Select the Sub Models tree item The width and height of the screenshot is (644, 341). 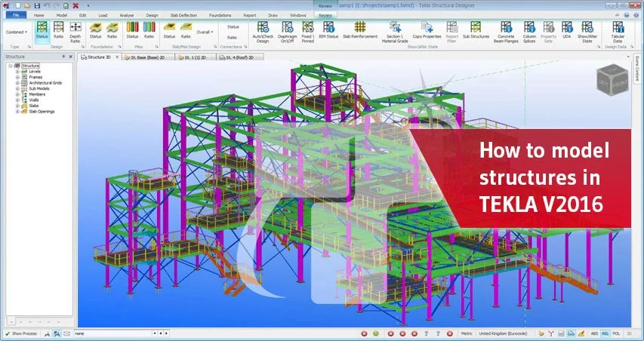click(39, 88)
